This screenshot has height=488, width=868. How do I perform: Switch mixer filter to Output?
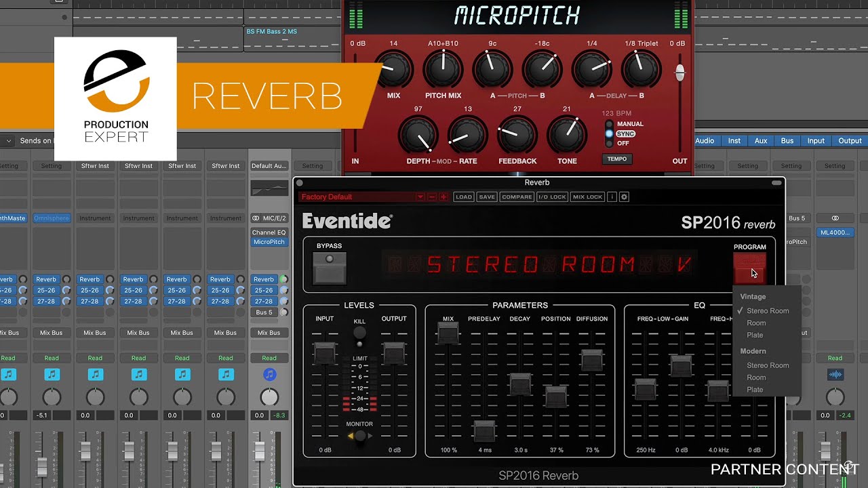(850, 141)
